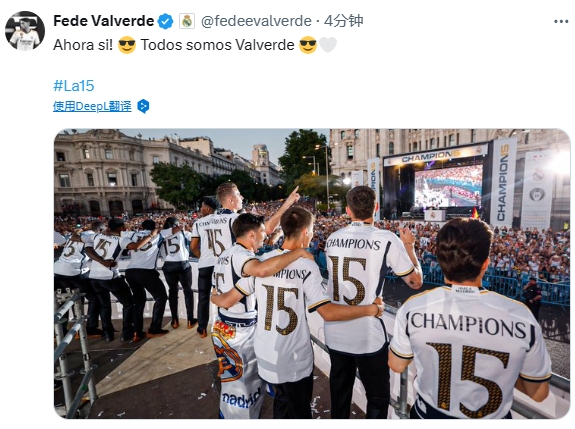Click the sunglasses emoji after "Ahora si!"
The height and width of the screenshot is (429, 575).
[127, 45]
